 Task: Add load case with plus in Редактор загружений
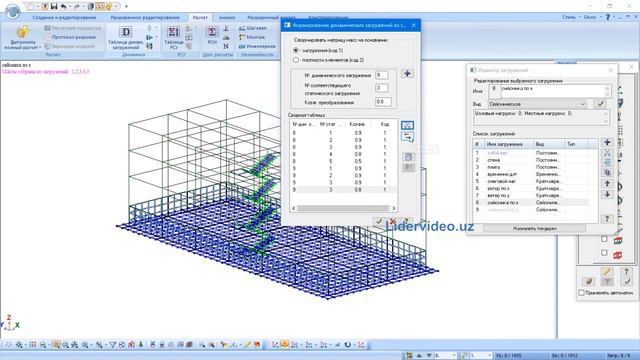[x=607, y=142]
